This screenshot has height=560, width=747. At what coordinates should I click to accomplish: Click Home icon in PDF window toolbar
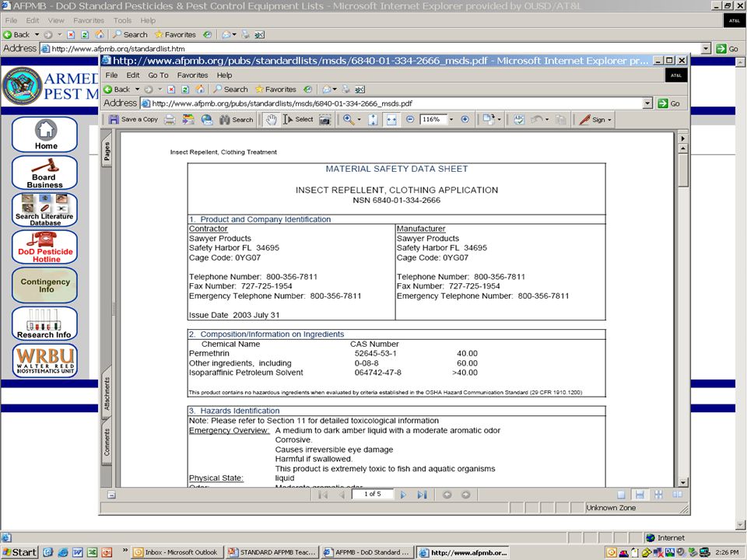pos(200,89)
